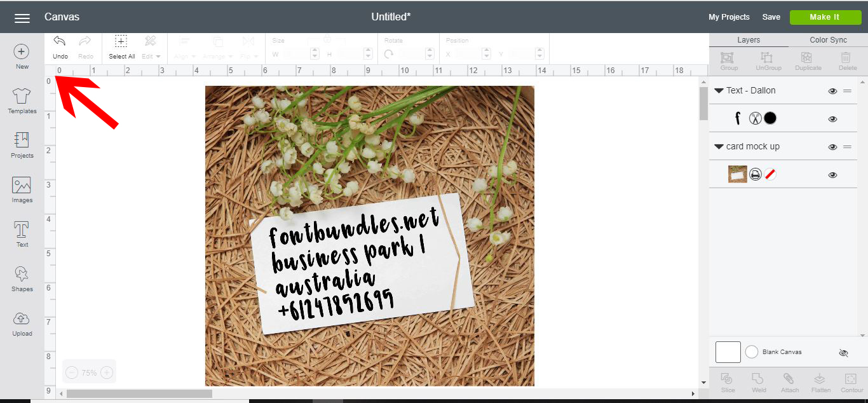868x403 pixels.
Task: Undo the last action
Action: pyautogui.click(x=60, y=48)
